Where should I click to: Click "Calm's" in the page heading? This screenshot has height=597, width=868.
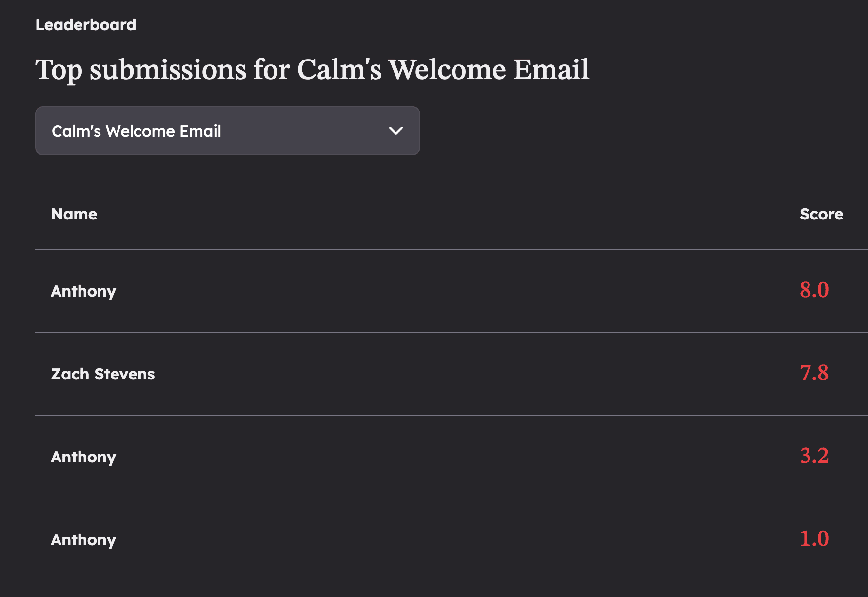pyautogui.click(x=339, y=69)
